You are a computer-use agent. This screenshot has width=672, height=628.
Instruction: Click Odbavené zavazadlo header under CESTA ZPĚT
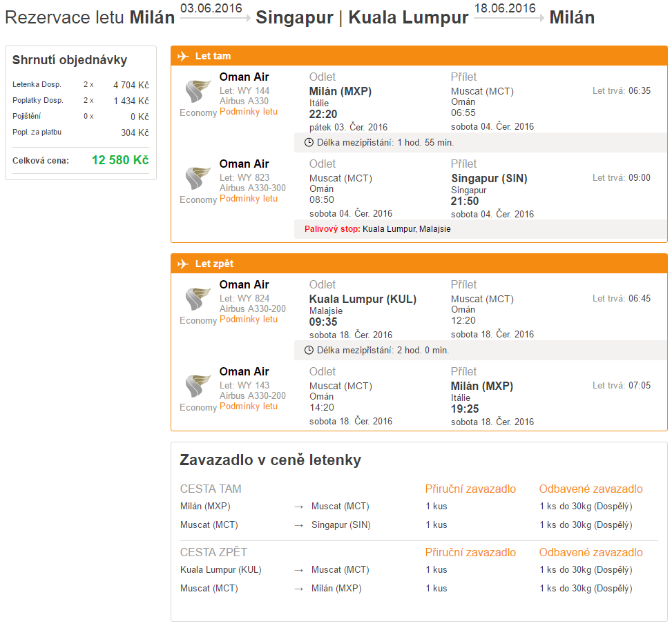coord(591,553)
